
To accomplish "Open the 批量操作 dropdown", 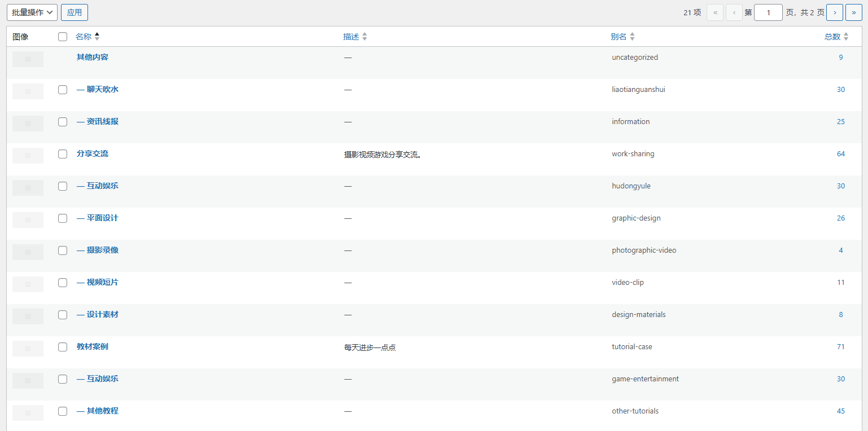I will click(x=32, y=12).
